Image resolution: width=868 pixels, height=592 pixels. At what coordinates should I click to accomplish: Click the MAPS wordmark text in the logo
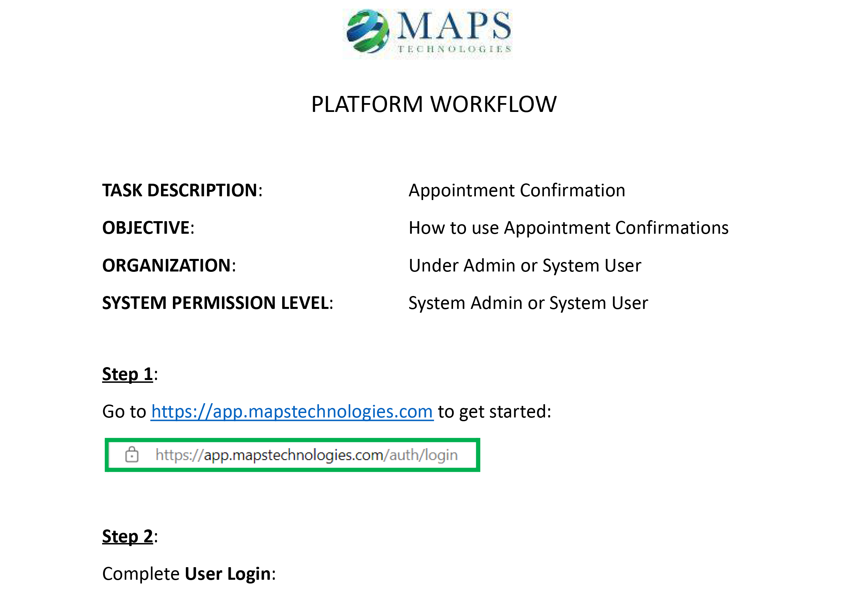coord(453,26)
